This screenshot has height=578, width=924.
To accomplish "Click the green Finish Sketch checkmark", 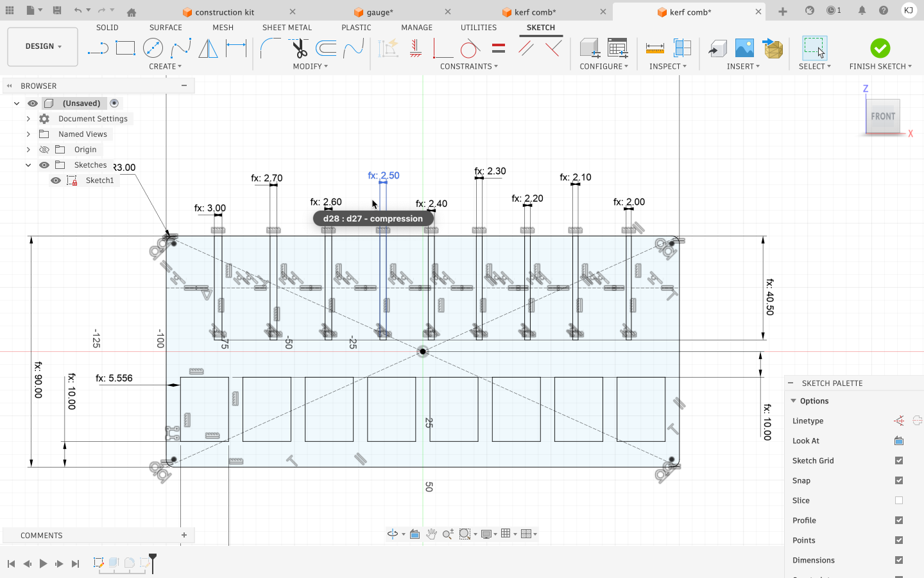I will pos(880,48).
